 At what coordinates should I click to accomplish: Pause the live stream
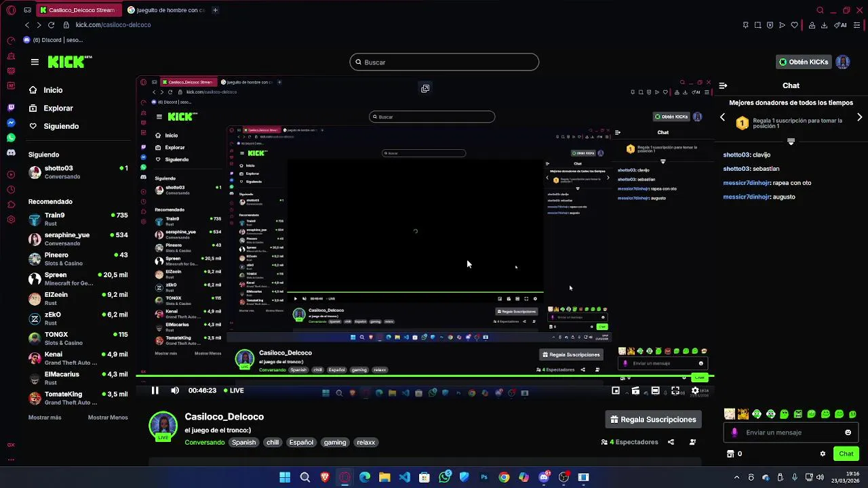tap(155, 390)
